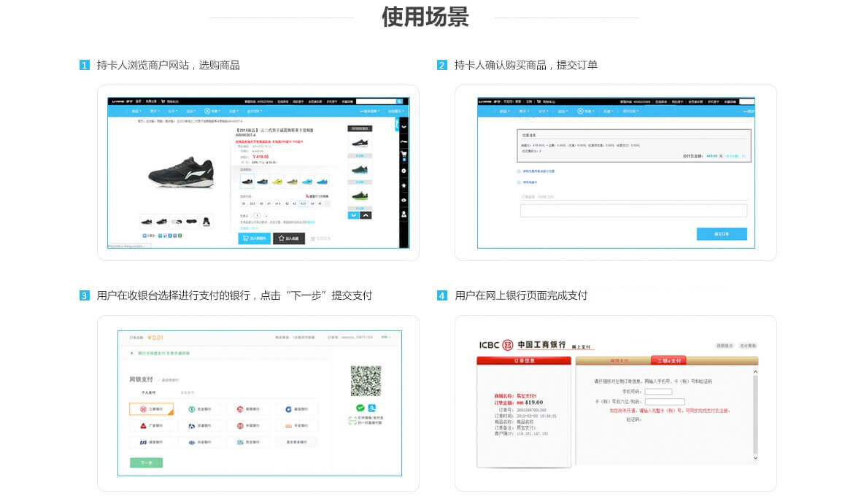Screen dimensions: 853x504
Task: Click the dark add-to-favorites star button
Action: [x=289, y=238]
